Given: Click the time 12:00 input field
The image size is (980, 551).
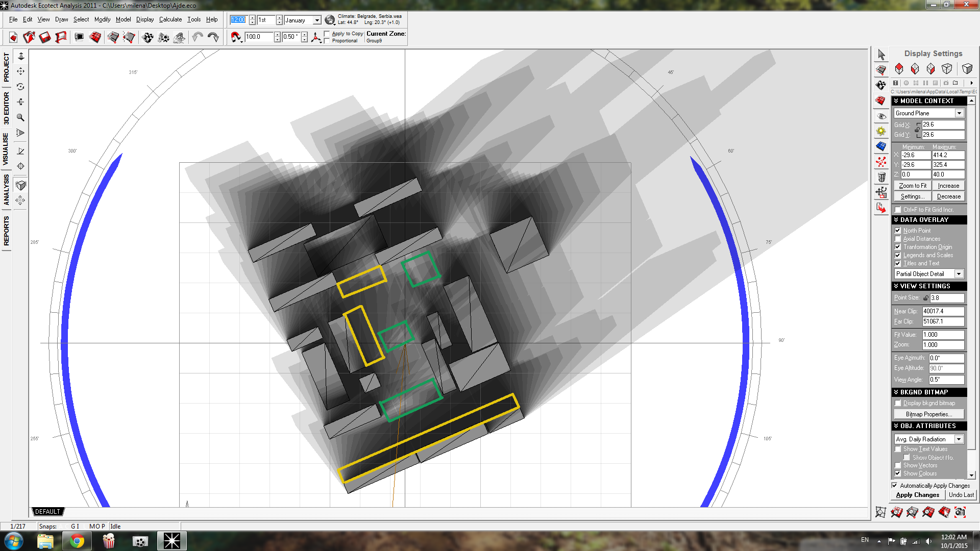Looking at the screenshot, I should [238, 20].
